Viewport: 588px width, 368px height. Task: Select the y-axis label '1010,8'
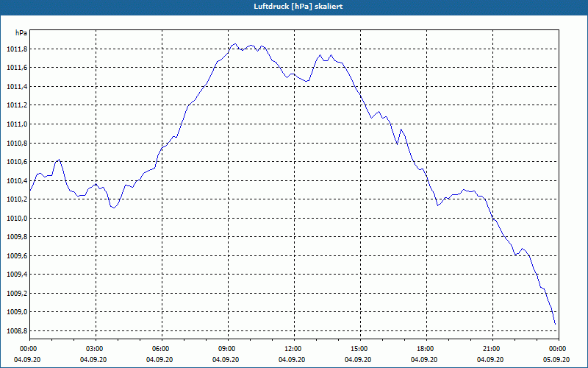click(17, 143)
